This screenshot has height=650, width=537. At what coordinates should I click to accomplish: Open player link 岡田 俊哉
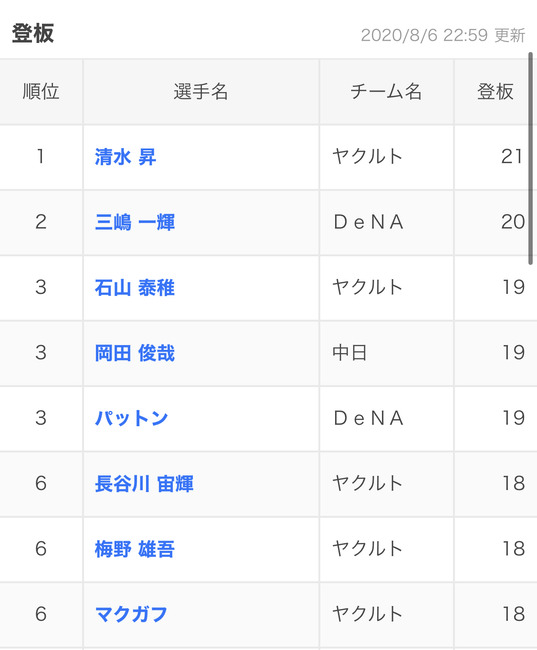[135, 353]
